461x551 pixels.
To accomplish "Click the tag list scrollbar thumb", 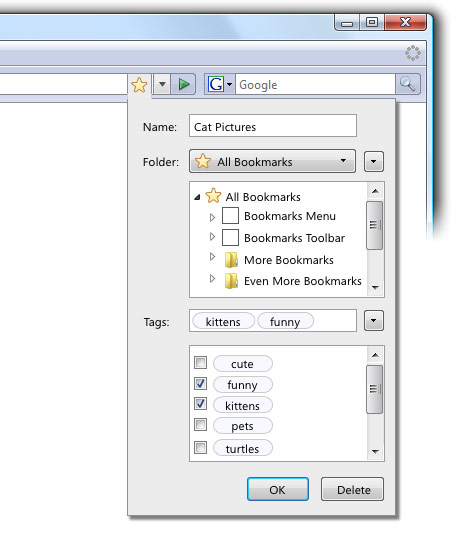I will [x=375, y=389].
